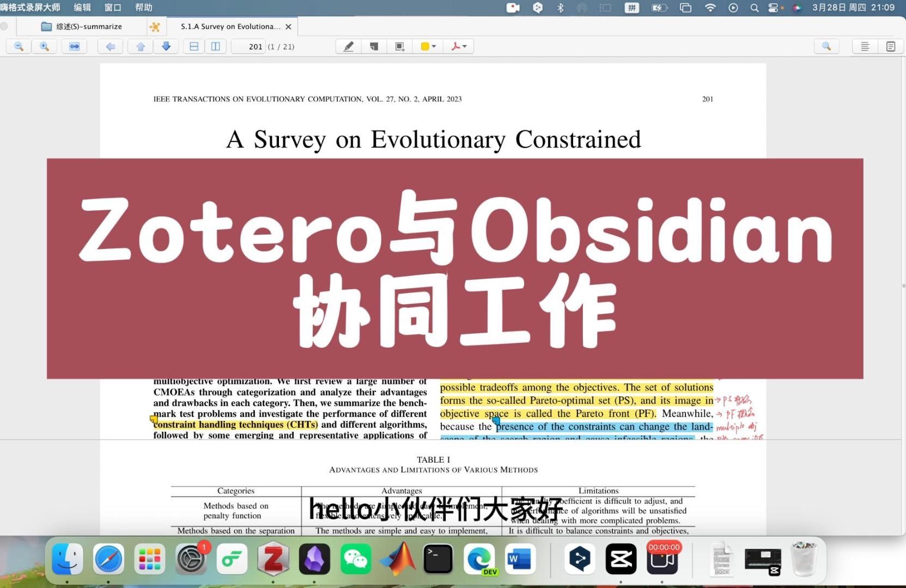This screenshot has height=588, width=906.
Task: Click the paper title A Survey on Evolutionary Constrained
Action: coord(434,139)
